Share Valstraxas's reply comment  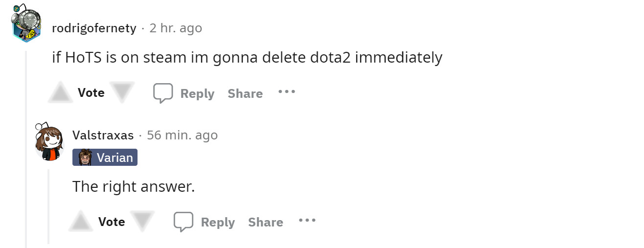tap(266, 222)
